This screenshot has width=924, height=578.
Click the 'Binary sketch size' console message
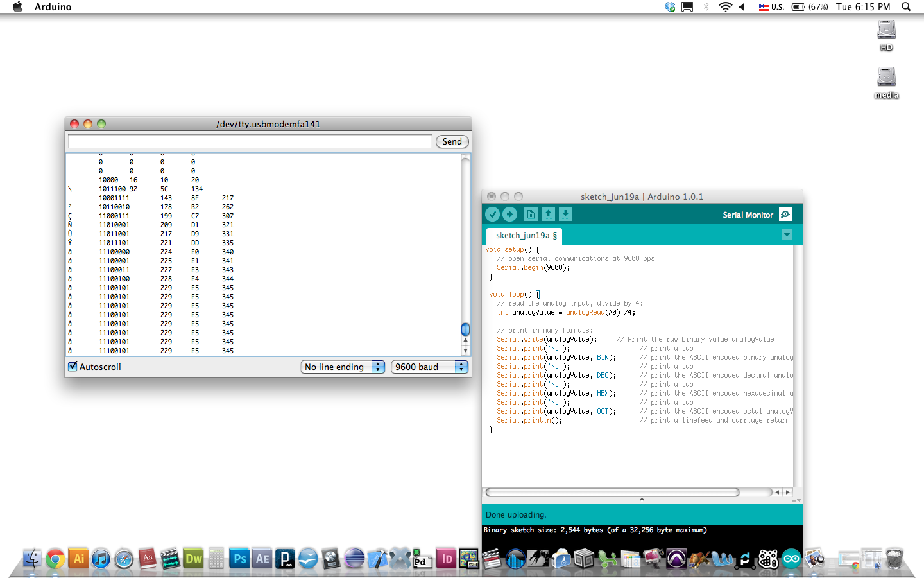[595, 530]
